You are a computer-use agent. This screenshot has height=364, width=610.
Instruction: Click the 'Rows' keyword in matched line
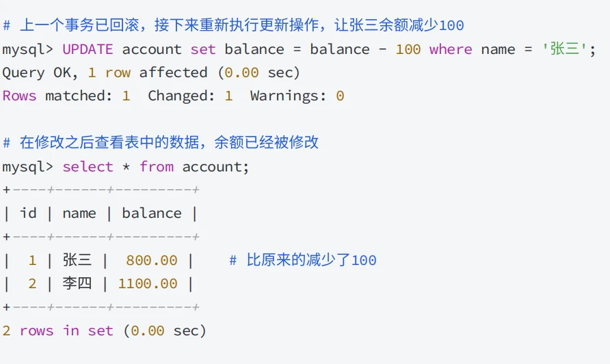(19, 96)
